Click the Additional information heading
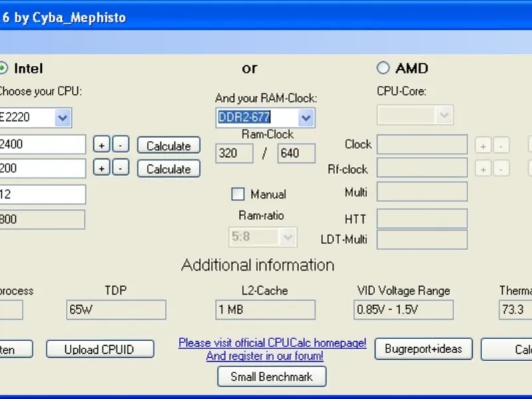 pos(257,265)
